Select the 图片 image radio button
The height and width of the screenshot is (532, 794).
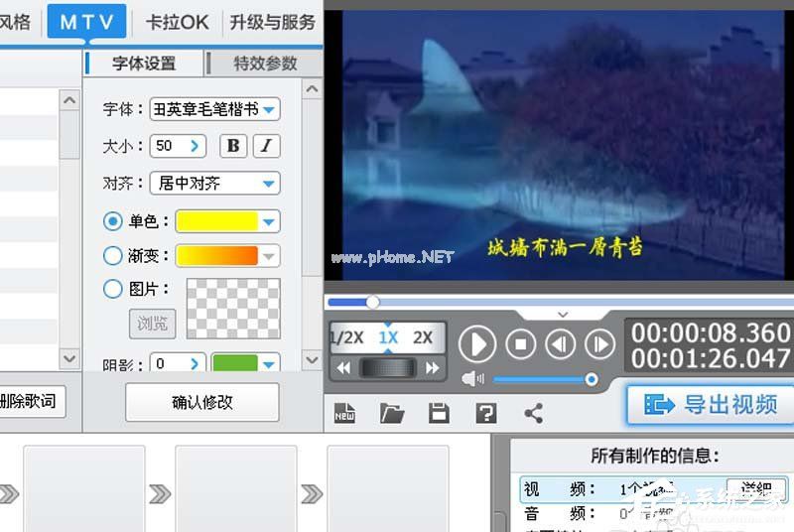112,289
